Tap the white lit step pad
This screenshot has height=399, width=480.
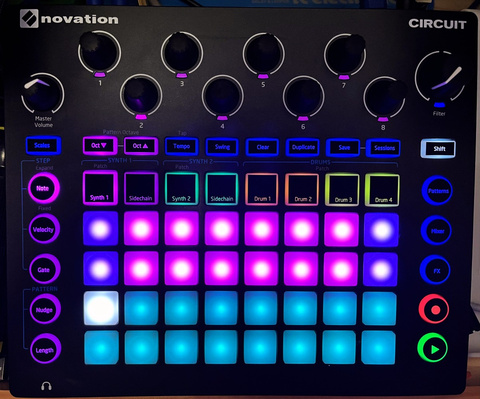[101, 308]
